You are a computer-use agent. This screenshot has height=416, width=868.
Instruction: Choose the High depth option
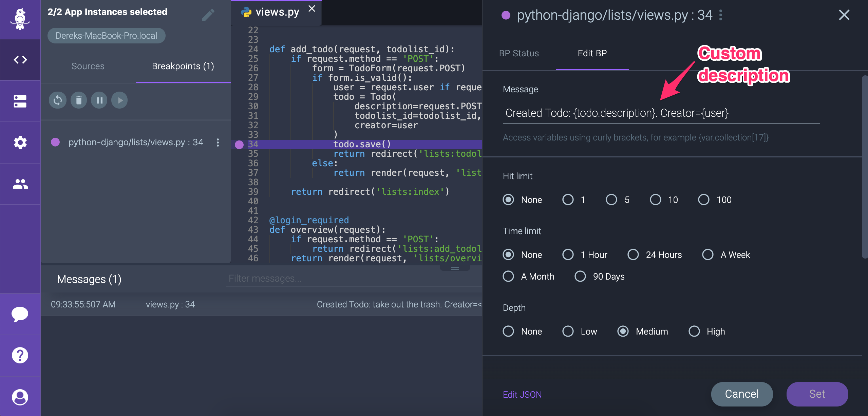click(694, 331)
